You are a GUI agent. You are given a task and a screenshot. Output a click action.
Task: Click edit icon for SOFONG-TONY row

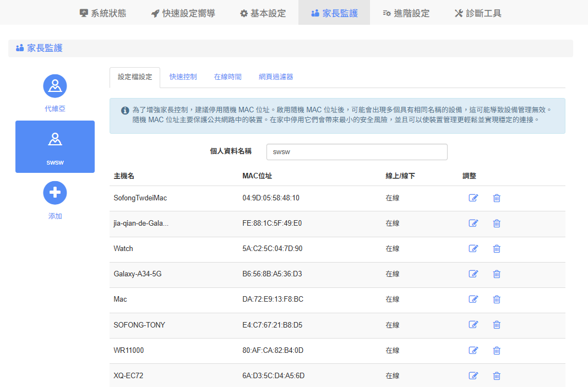tap(473, 324)
